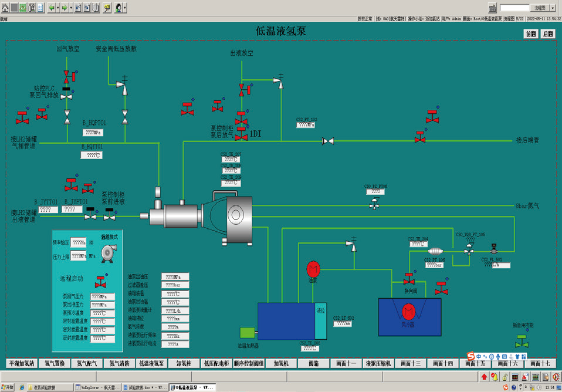Click the 频率给定 Hz input field
Screen dimensions: 562x392
click(79, 242)
